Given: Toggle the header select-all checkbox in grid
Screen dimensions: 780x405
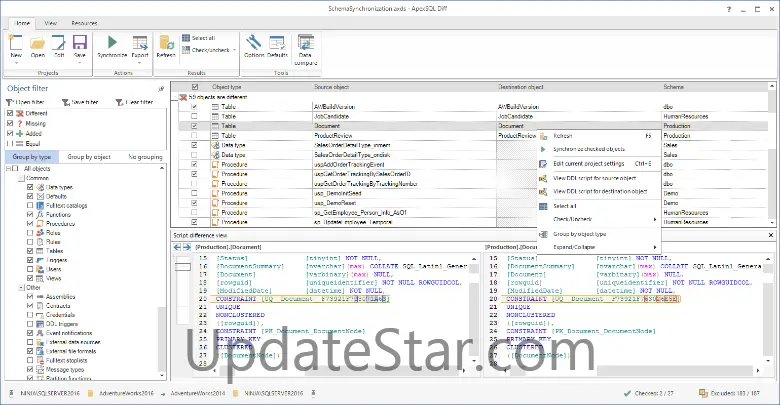Looking at the screenshot, I should pyautogui.click(x=195, y=87).
